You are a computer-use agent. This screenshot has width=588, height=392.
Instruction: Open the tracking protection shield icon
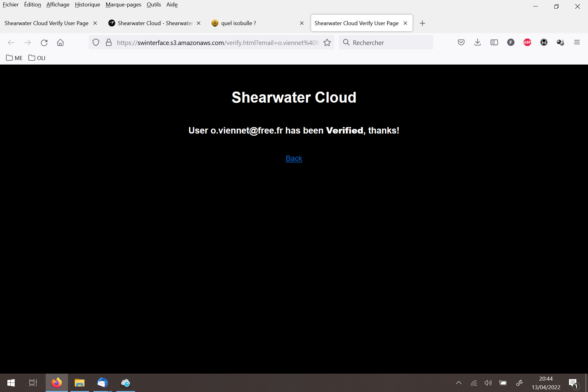(96, 43)
